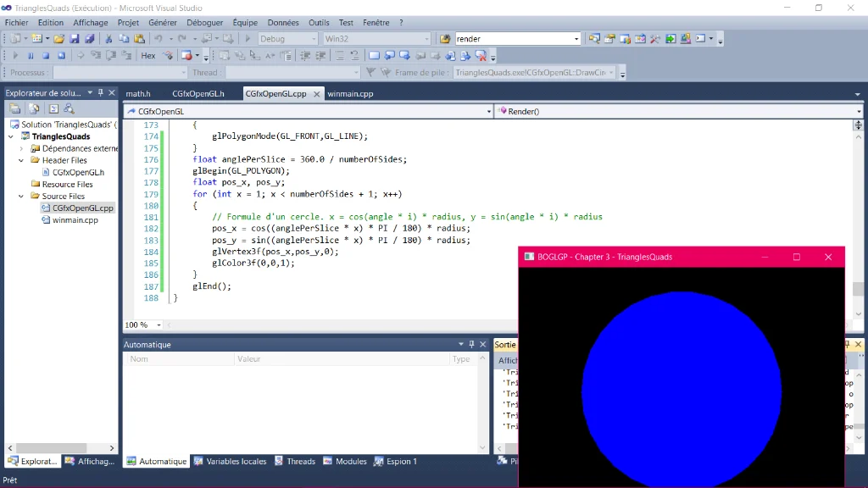868x488 pixels.
Task: Click the Step Into icon
Action: pos(96,55)
